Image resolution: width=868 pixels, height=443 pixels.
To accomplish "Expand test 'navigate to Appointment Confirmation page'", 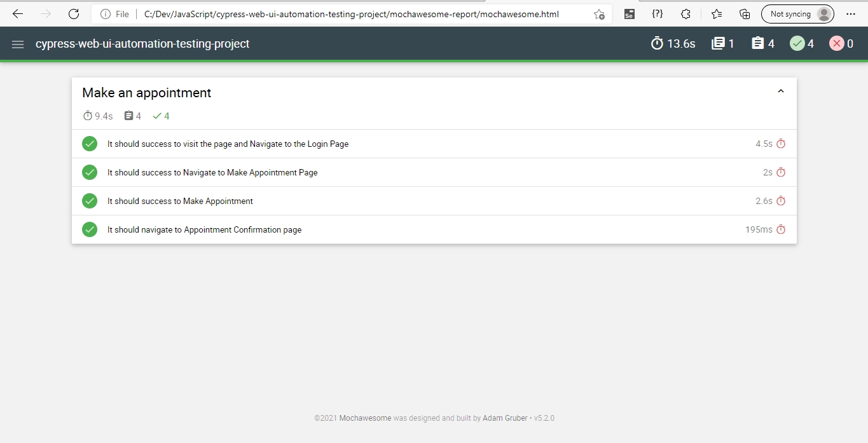I will coord(434,229).
